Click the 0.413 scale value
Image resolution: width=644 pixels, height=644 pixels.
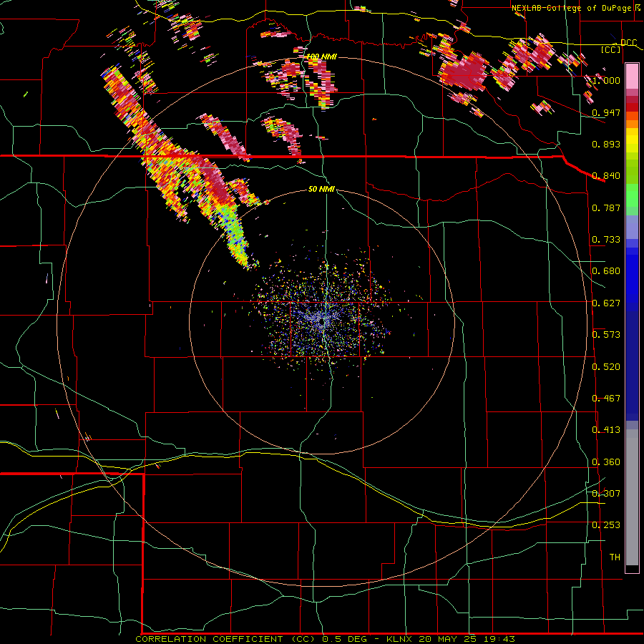pos(606,430)
